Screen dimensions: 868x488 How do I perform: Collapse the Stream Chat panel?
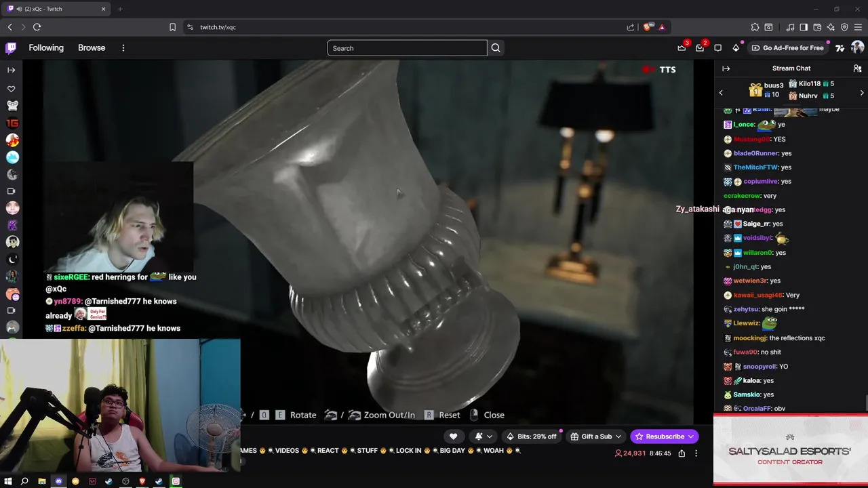tap(726, 68)
